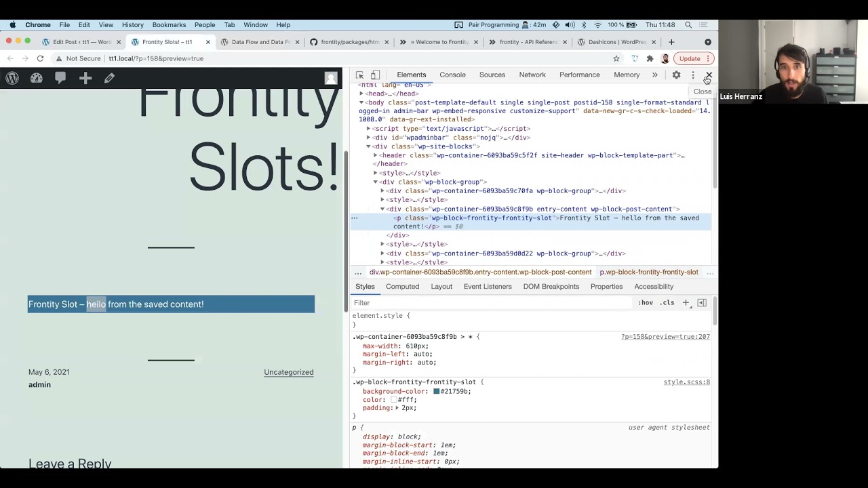
Task: Click the comments bubble in admin bar
Action: pos(60,79)
